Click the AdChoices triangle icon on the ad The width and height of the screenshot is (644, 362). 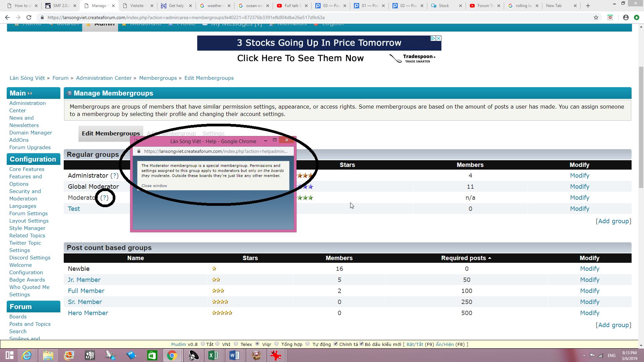[433, 39]
